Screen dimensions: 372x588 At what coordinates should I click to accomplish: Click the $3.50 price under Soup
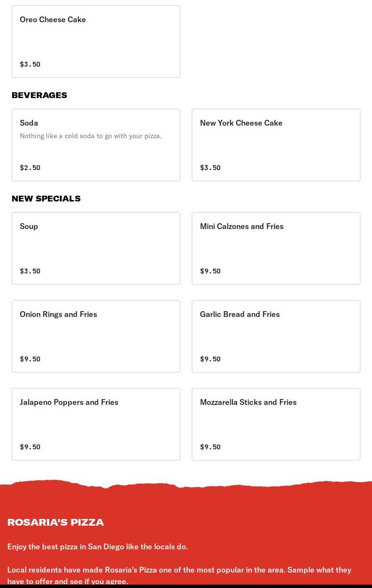pyautogui.click(x=30, y=271)
